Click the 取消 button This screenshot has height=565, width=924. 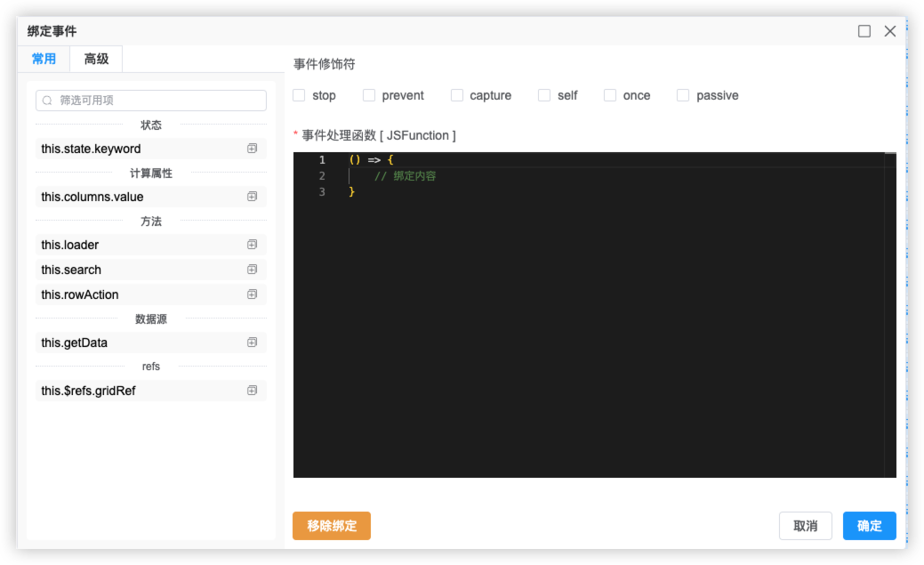[806, 526]
